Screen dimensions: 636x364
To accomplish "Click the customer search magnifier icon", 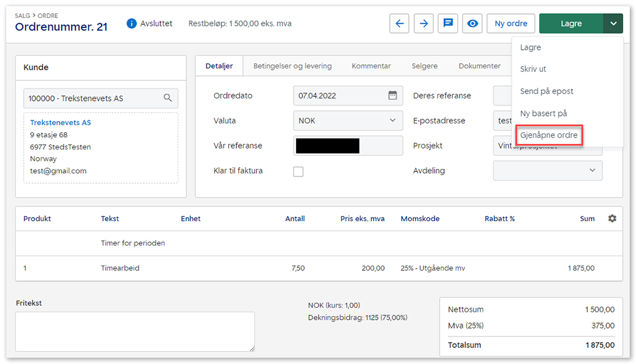I will 168,98.
